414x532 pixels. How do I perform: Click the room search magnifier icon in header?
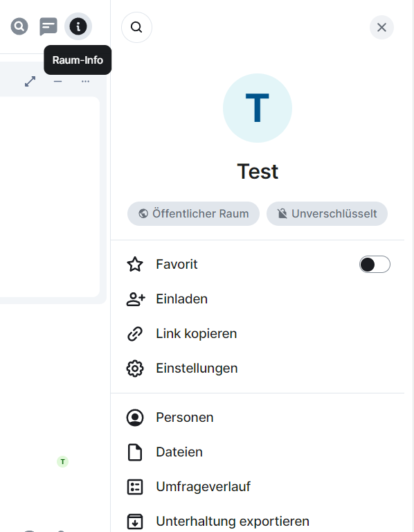19,26
